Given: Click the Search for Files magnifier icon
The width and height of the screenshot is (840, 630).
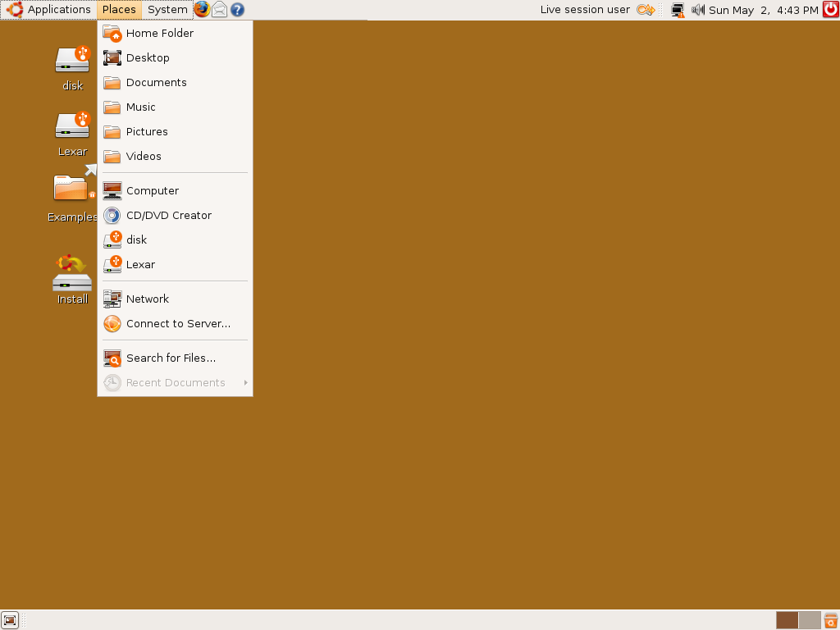Looking at the screenshot, I should 112,358.
